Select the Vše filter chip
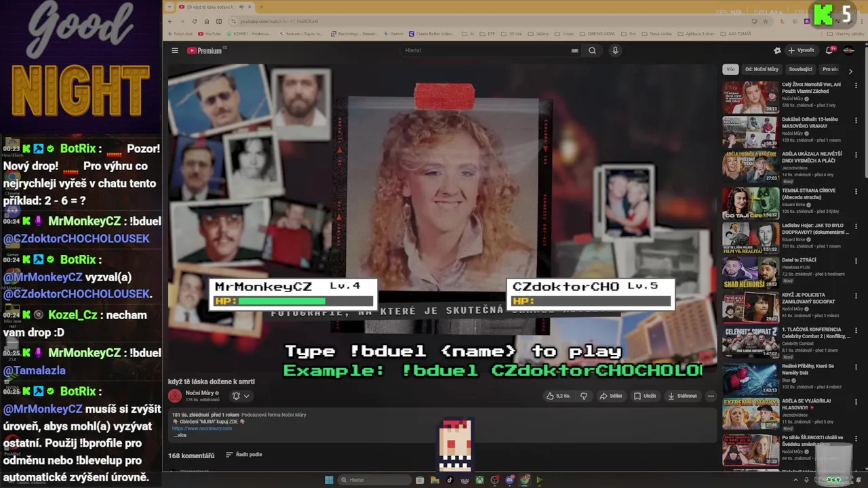This screenshot has width=868, height=488. click(x=730, y=69)
